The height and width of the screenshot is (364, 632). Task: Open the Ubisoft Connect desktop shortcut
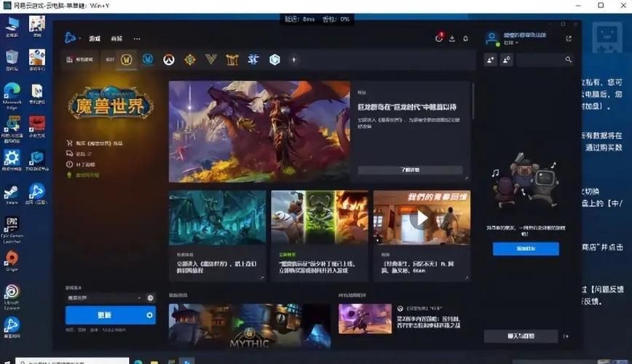coord(12,298)
